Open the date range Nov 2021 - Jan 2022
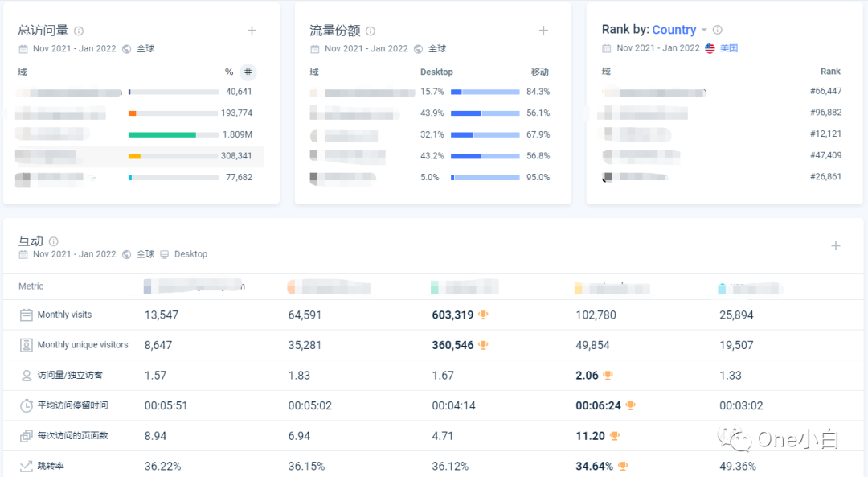The height and width of the screenshot is (477, 868). pyautogui.click(x=76, y=48)
